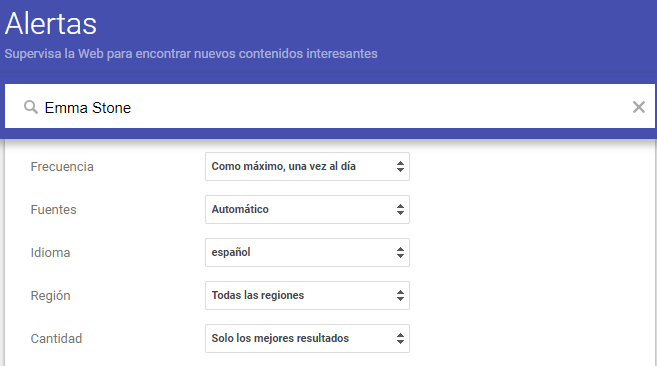Viewport: 657px width, 366px height.
Task: Expand the 'Automático' sources dropdown
Action: point(307,209)
